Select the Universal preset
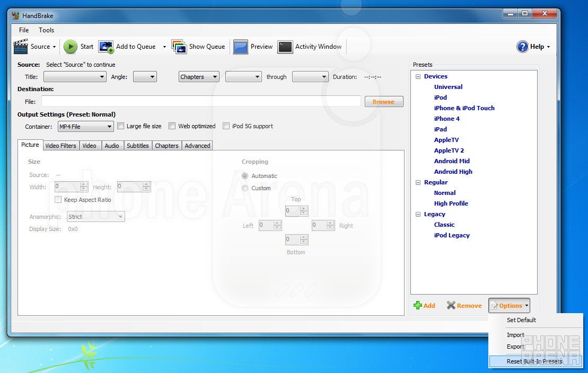588x373 pixels. click(x=448, y=86)
